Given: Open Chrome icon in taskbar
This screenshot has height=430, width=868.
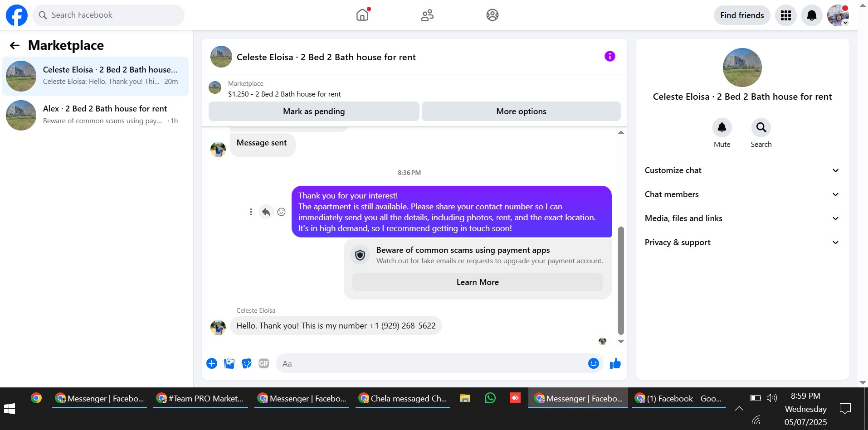Looking at the screenshot, I should click(x=36, y=398).
